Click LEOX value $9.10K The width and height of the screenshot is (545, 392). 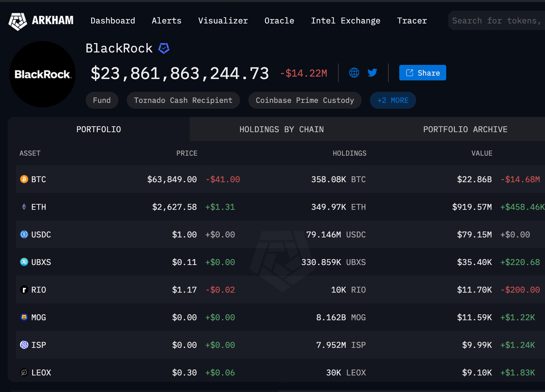477,373
